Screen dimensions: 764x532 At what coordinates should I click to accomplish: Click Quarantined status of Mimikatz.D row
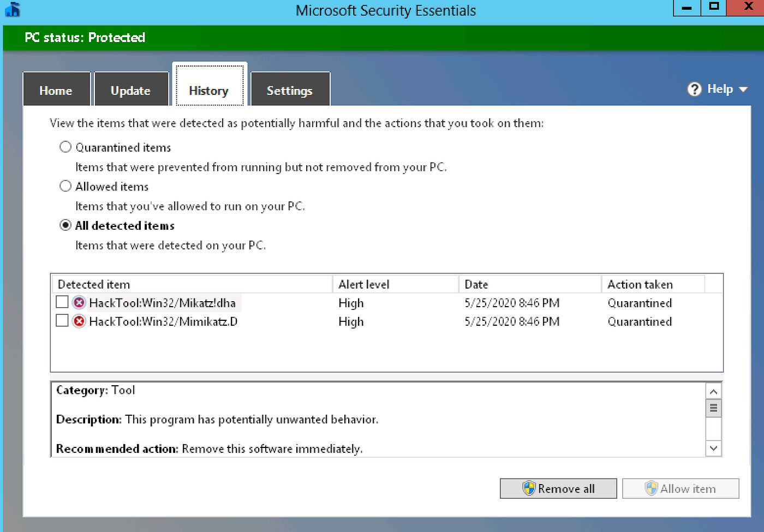tap(640, 321)
